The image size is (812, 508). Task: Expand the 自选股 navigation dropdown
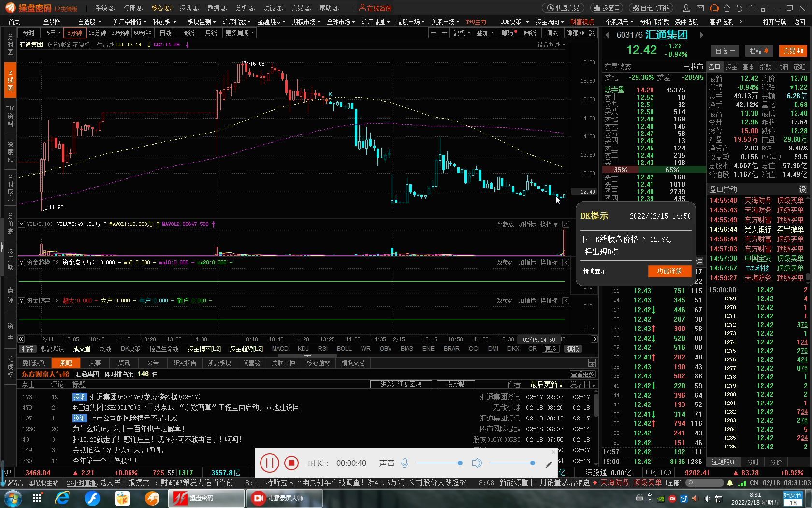pyautogui.click(x=89, y=22)
